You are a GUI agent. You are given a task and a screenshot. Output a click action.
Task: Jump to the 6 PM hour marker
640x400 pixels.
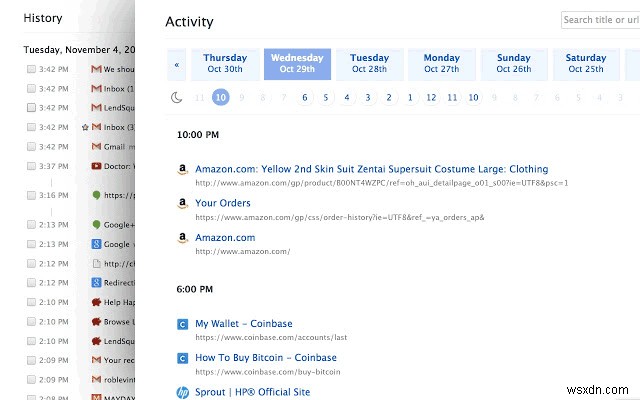point(304,97)
